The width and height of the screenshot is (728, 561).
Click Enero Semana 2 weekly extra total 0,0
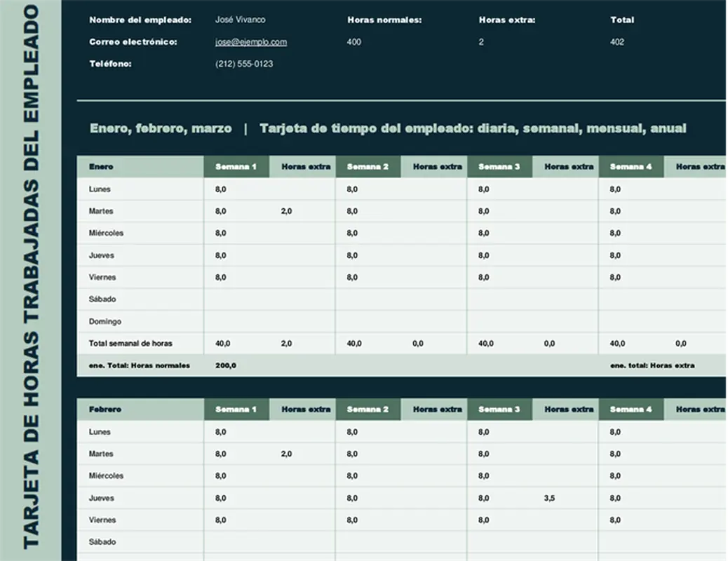[x=418, y=344]
